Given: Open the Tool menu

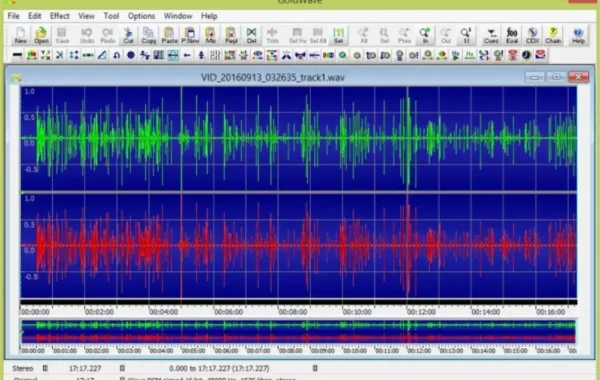Looking at the screenshot, I should pos(111,16).
